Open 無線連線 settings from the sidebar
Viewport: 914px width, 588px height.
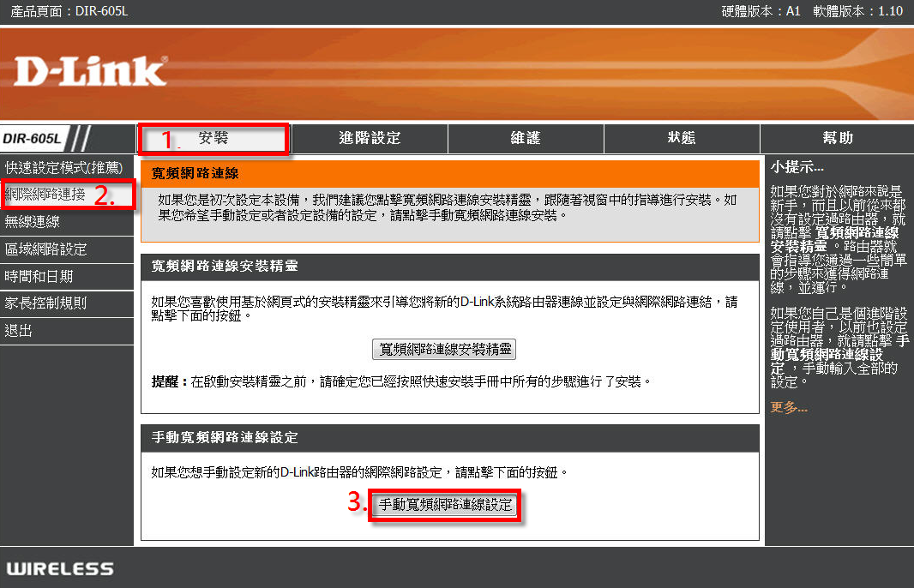coord(33,222)
